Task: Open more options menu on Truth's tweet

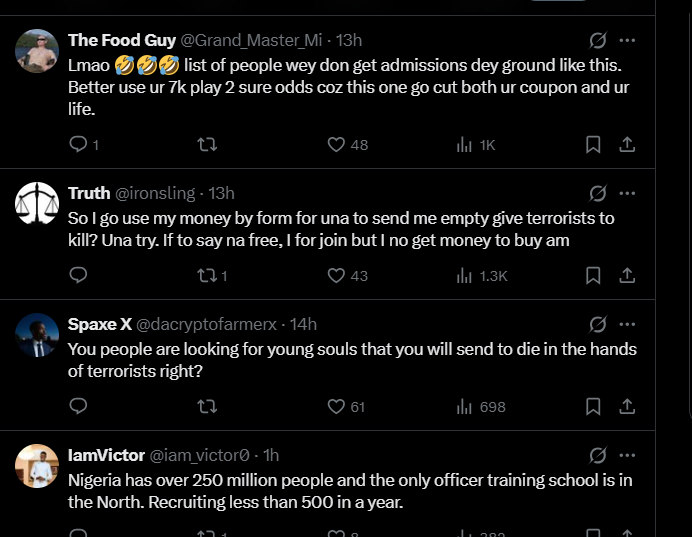Action: click(x=627, y=193)
